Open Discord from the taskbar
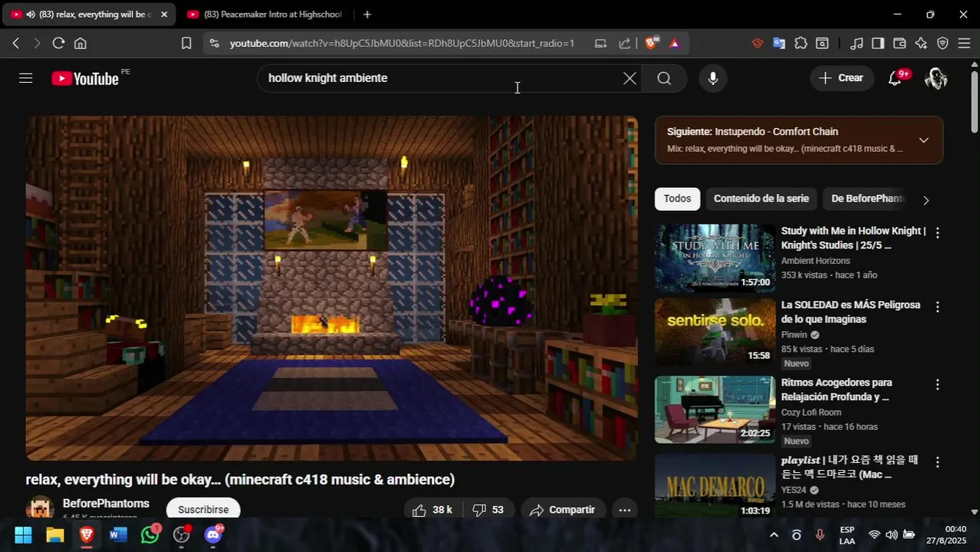Screen dimensions: 980x552 (213, 535)
